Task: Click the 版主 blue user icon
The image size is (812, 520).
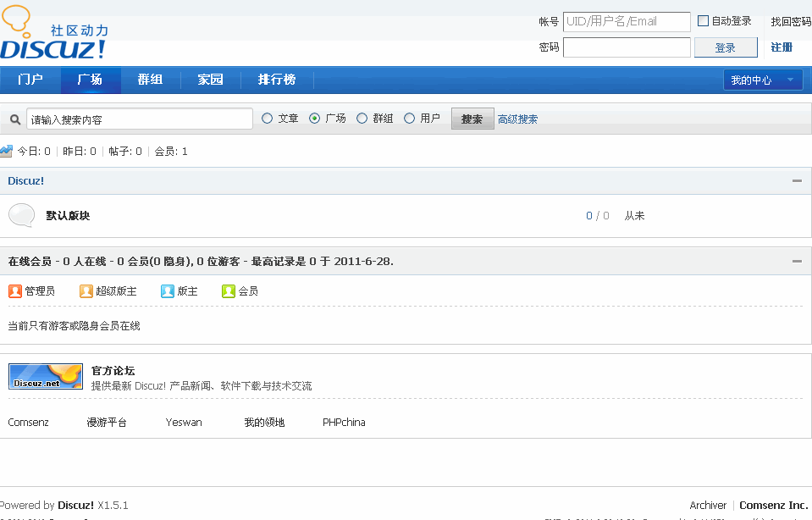Action: tap(168, 291)
